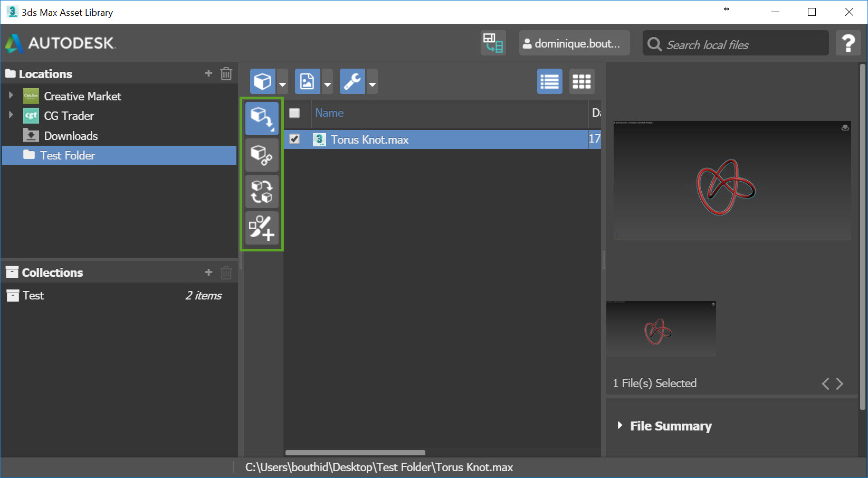
Task: Switch to list view
Action: (x=550, y=81)
